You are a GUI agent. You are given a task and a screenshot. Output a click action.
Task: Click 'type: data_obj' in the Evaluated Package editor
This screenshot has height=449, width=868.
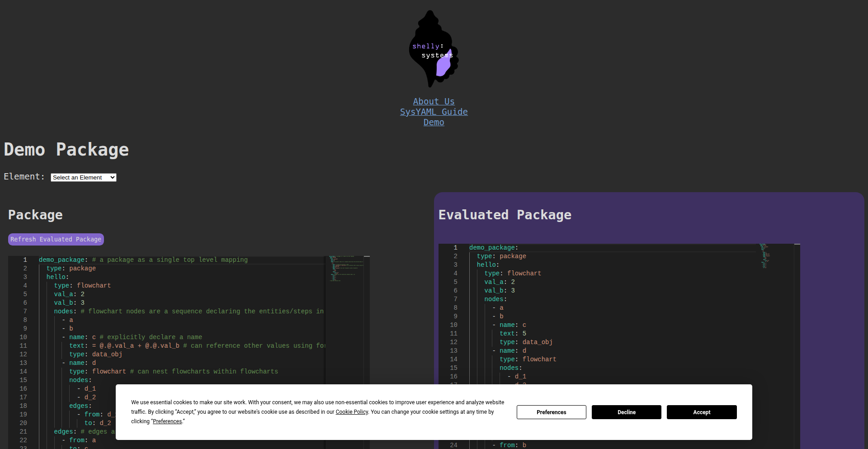point(526,342)
